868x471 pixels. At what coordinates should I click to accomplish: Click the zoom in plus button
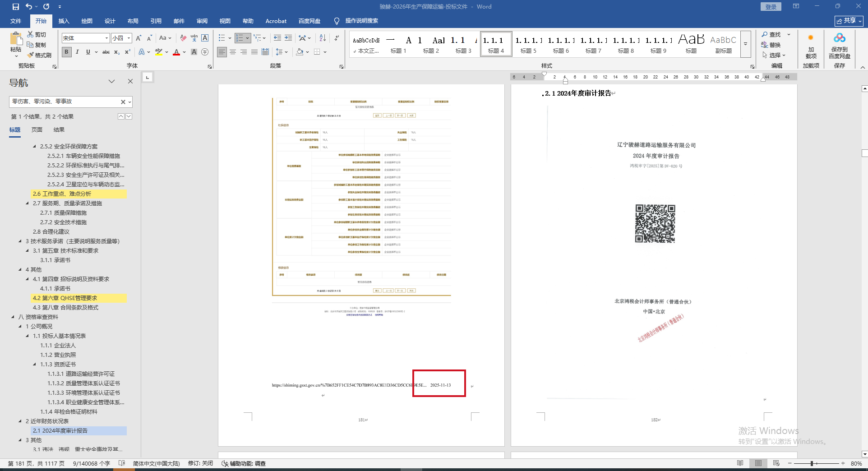(843, 463)
